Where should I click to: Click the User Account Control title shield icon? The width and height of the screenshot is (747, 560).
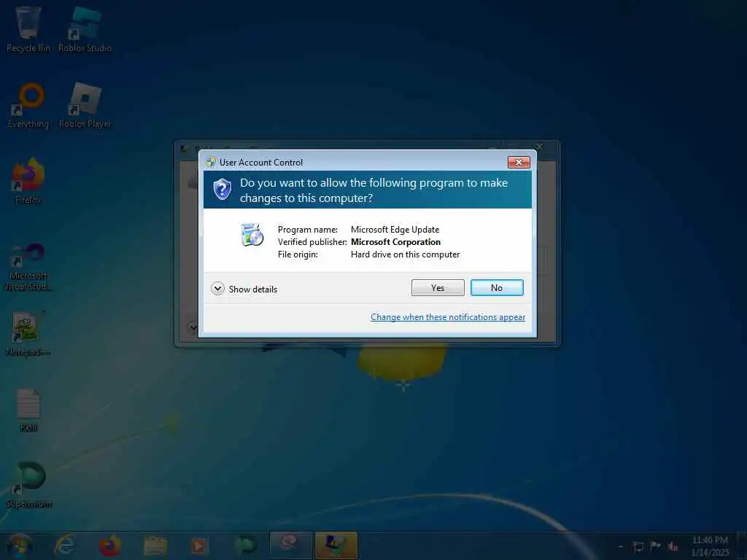click(x=211, y=163)
